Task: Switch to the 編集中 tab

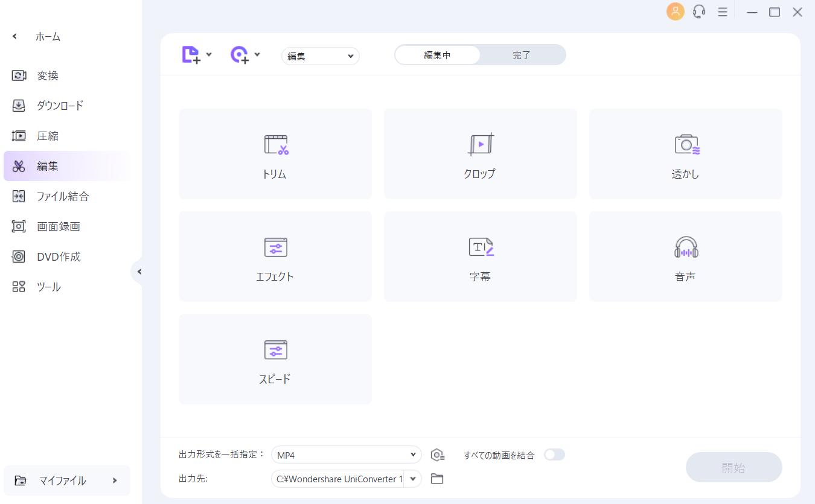Action: 438,55
